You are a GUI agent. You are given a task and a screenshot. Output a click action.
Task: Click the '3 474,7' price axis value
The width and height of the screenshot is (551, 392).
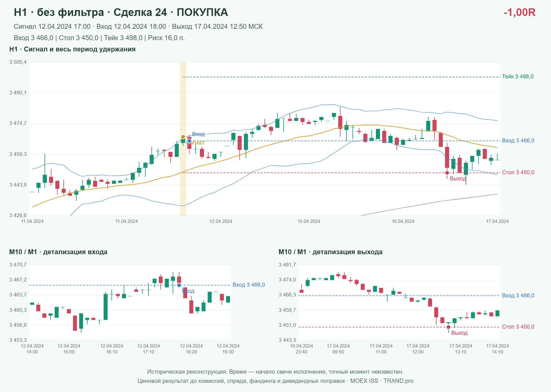[x=18, y=123]
